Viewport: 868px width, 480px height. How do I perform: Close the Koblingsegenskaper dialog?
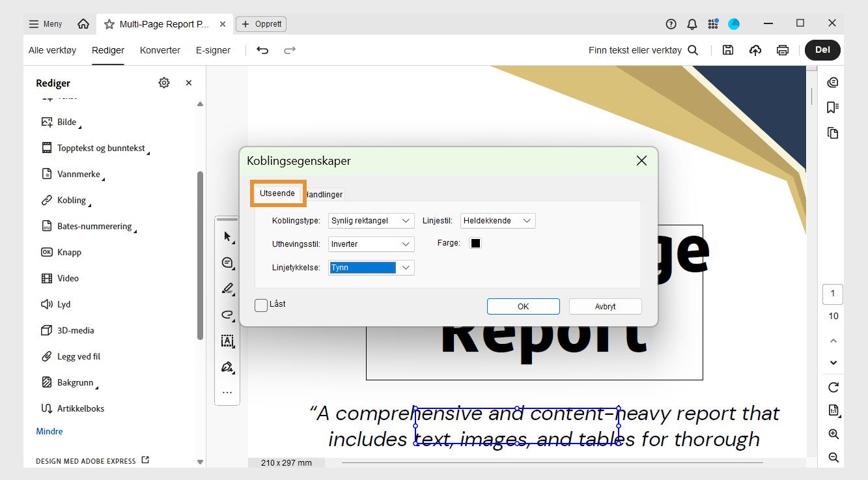click(641, 161)
